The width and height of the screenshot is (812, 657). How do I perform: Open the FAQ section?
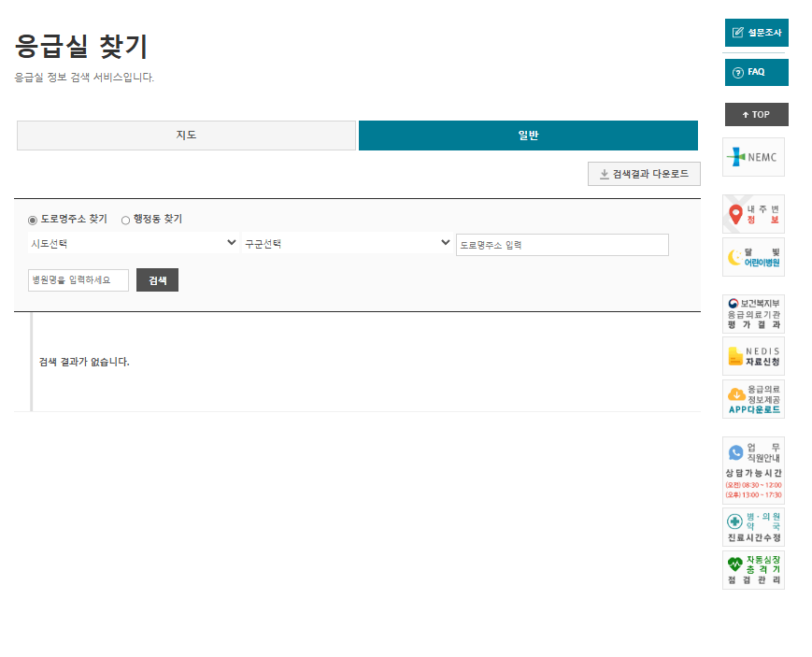point(755,72)
